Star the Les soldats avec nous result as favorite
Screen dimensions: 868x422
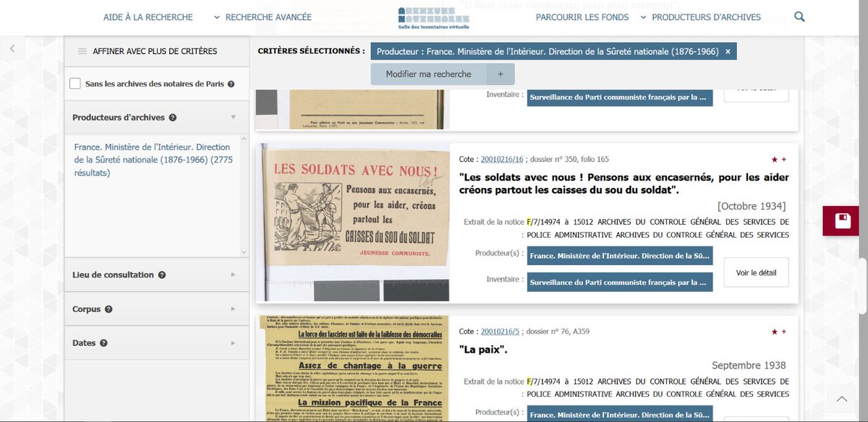tap(773, 158)
